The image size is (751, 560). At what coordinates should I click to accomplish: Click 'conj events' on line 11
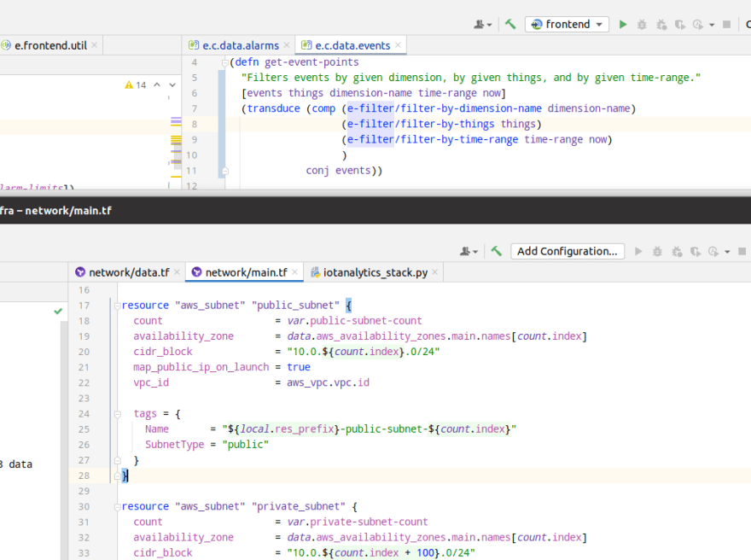coord(338,171)
